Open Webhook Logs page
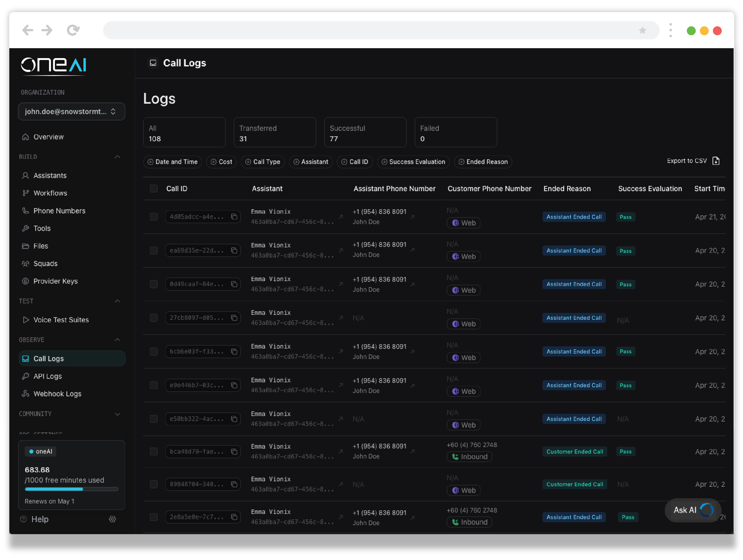 57,394
